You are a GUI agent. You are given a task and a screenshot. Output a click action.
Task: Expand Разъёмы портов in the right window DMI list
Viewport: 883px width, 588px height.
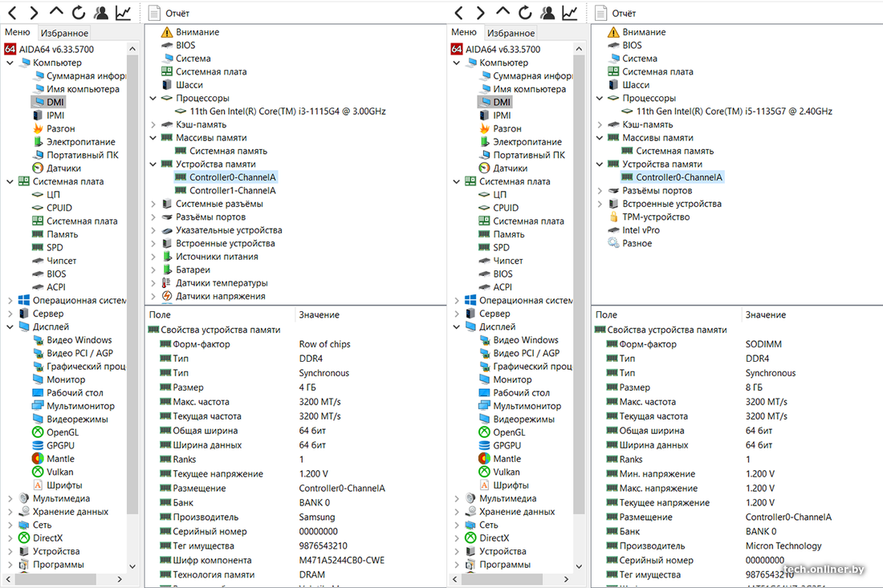(599, 191)
